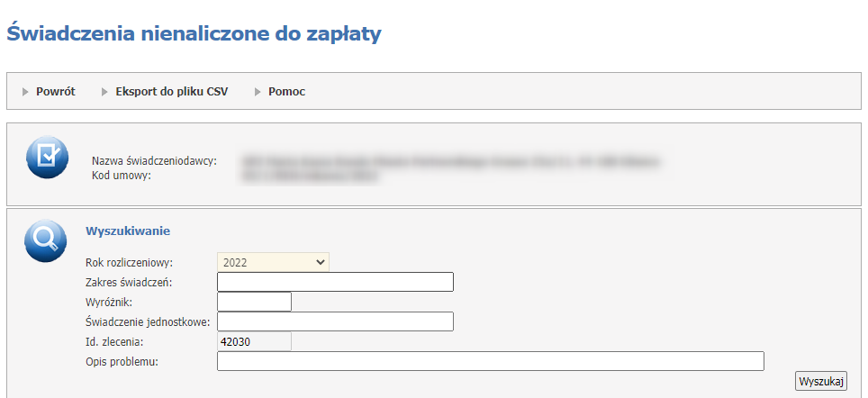
Task: Click the page title Świadczenia nienaliczone do zapłaty
Action: point(194,34)
